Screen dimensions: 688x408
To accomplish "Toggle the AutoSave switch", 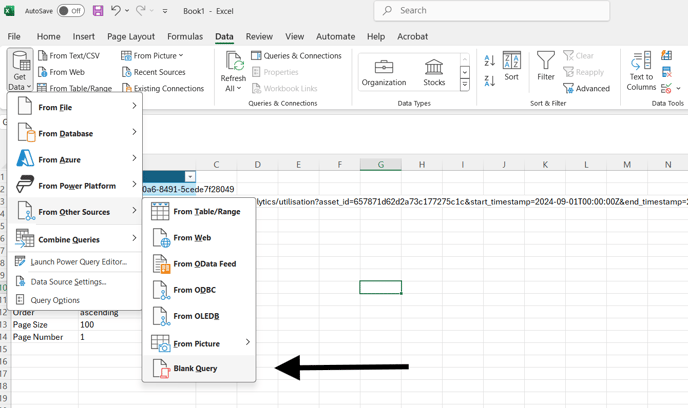I will (x=71, y=11).
